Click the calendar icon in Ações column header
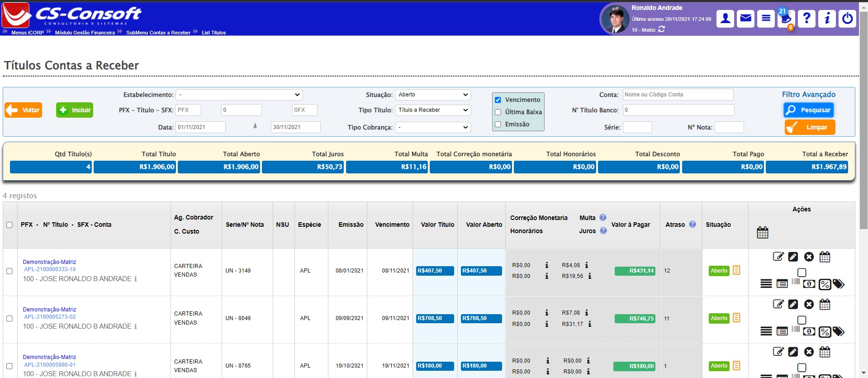 pyautogui.click(x=763, y=233)
